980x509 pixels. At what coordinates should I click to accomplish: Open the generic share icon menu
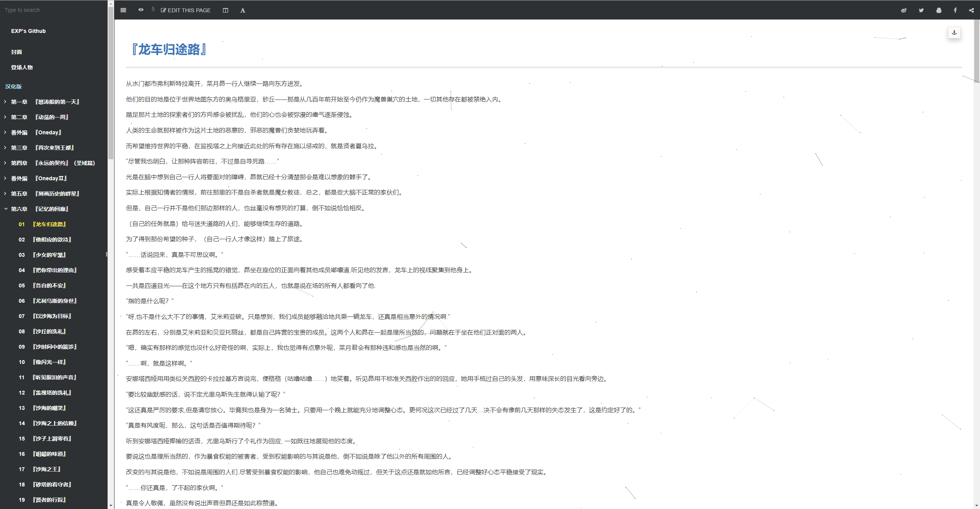pos(971,10)
